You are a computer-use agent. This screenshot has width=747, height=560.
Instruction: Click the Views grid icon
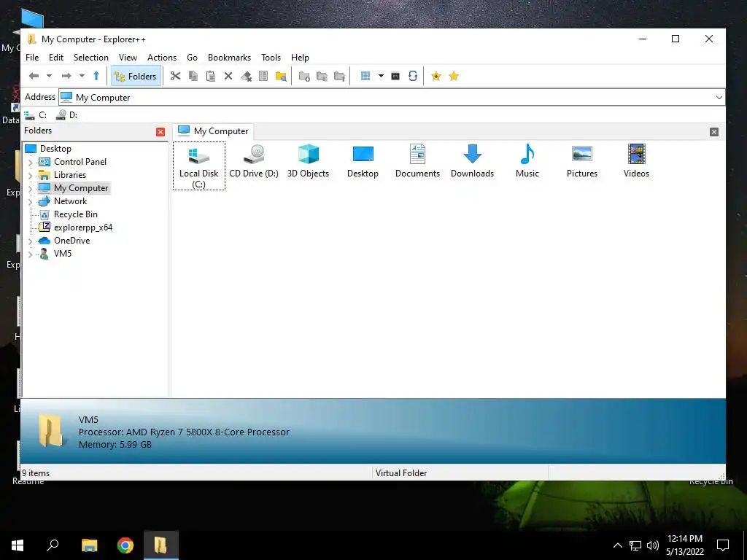pos(365,76)
